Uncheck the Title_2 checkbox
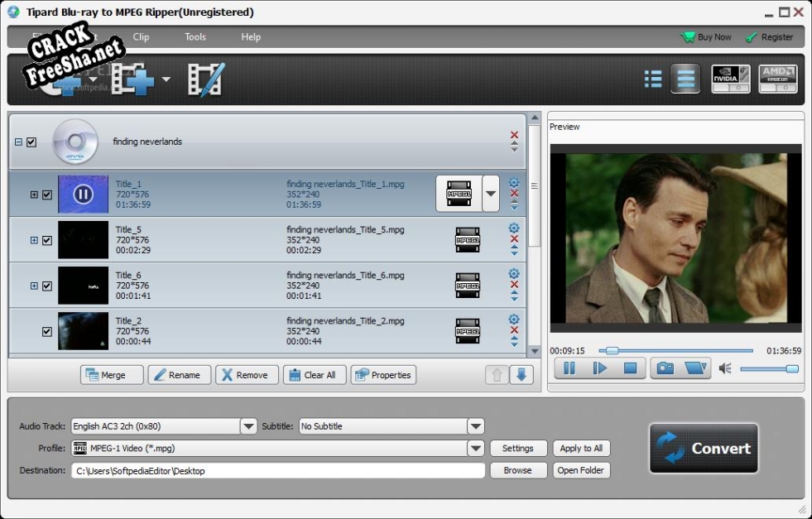Screen dimensions: 812x519 47,331
